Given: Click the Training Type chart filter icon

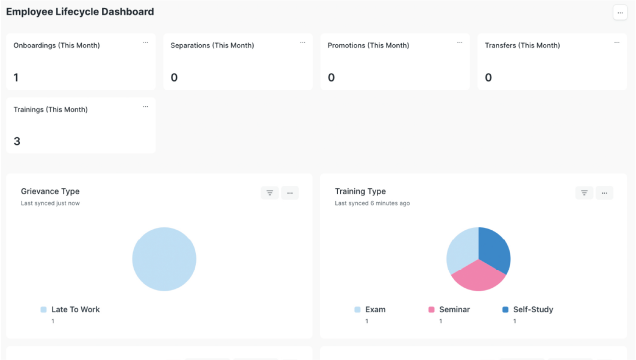Looking at the screenshot, I should click(584, 193).
